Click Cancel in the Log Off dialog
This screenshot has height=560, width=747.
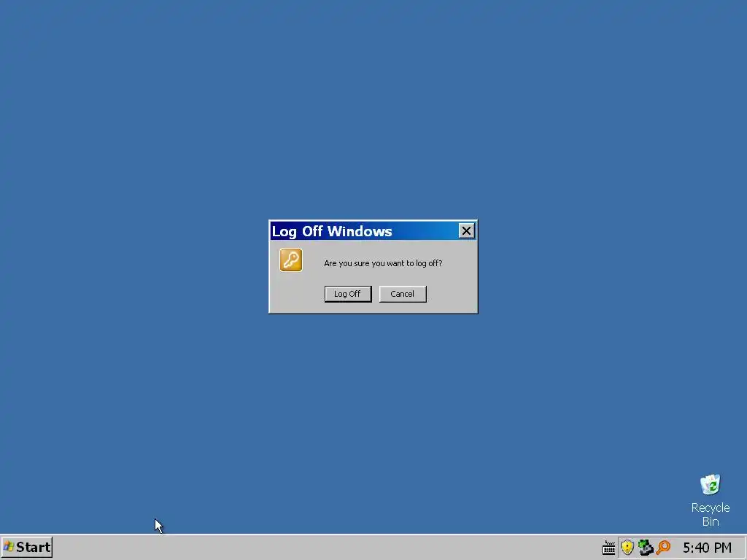click(403, 294)
